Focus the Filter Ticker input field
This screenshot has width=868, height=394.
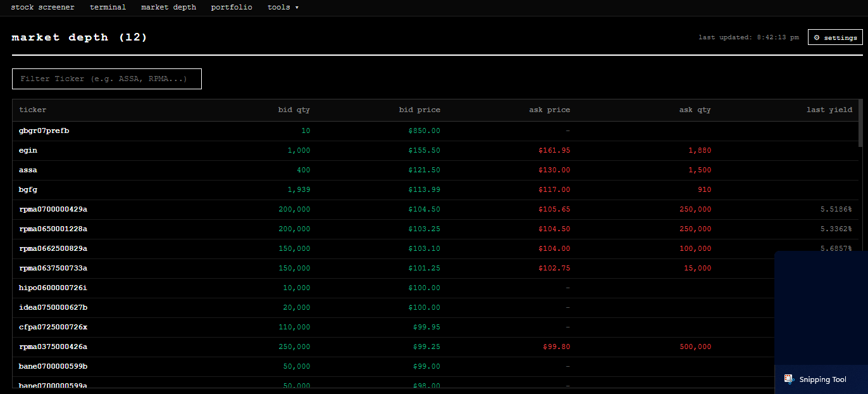pos(107,79)
